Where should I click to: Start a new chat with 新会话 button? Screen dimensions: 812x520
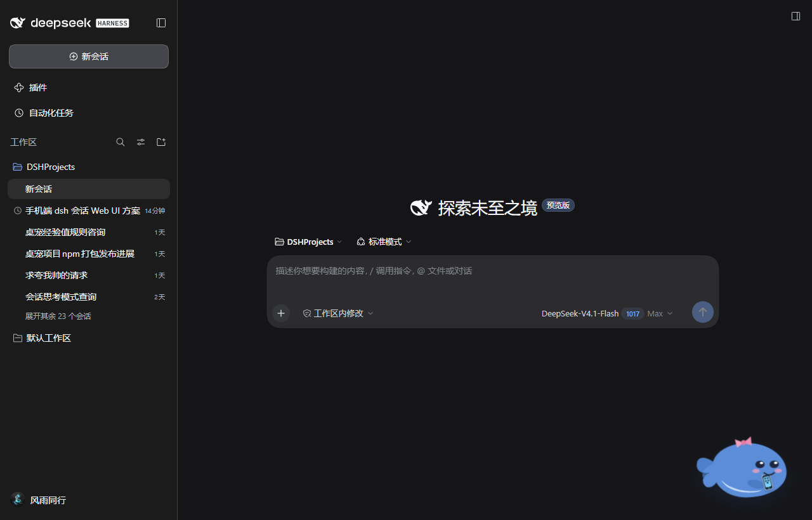click(x=89, y=56)
